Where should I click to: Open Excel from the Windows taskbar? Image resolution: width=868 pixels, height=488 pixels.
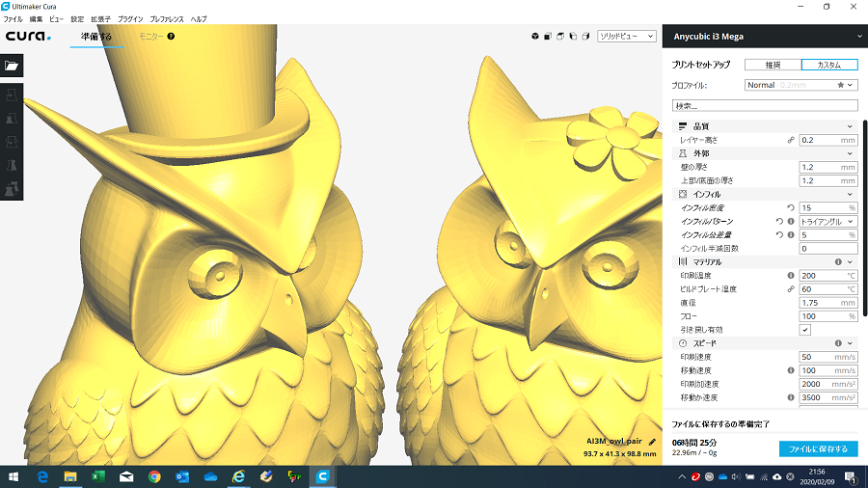98,476
